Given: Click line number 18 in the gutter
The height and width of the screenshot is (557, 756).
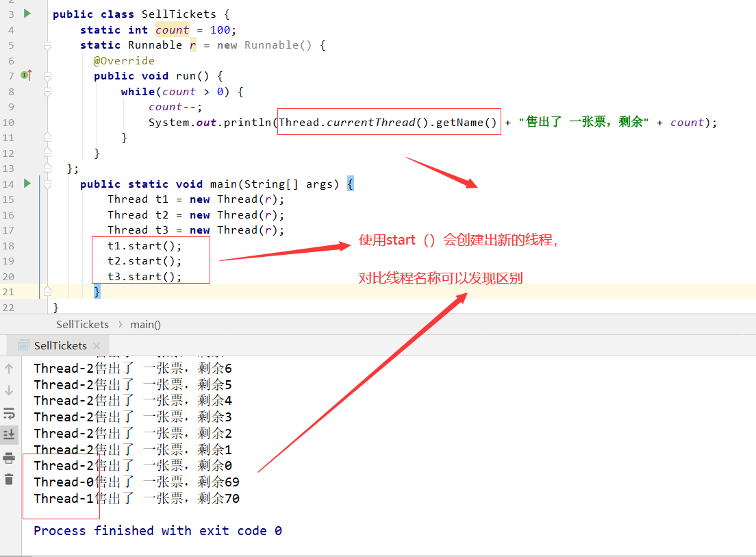Looking at the screenshot, I should (x=8, y=245).
